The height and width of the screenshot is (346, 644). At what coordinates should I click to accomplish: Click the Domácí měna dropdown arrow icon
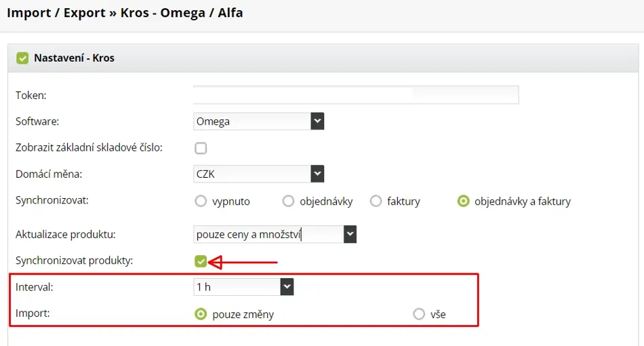click(317, 174)
